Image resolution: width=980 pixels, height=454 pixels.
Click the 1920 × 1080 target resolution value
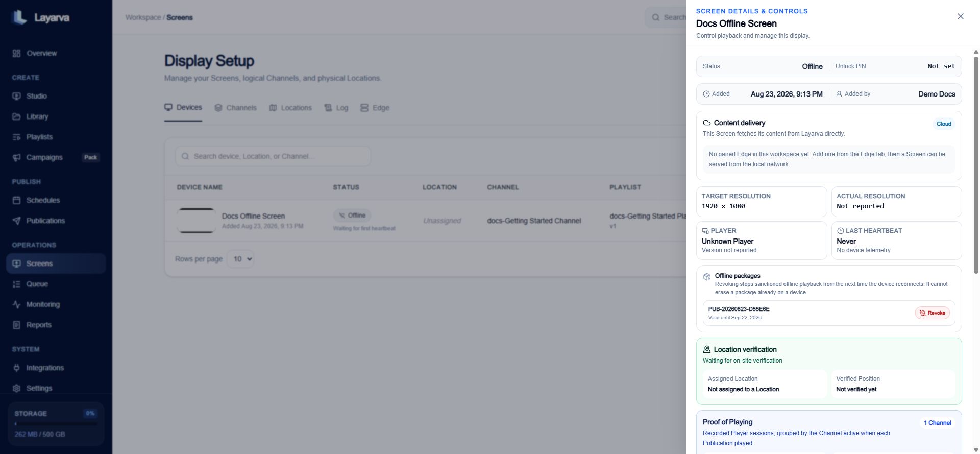(x=723, y=206)
